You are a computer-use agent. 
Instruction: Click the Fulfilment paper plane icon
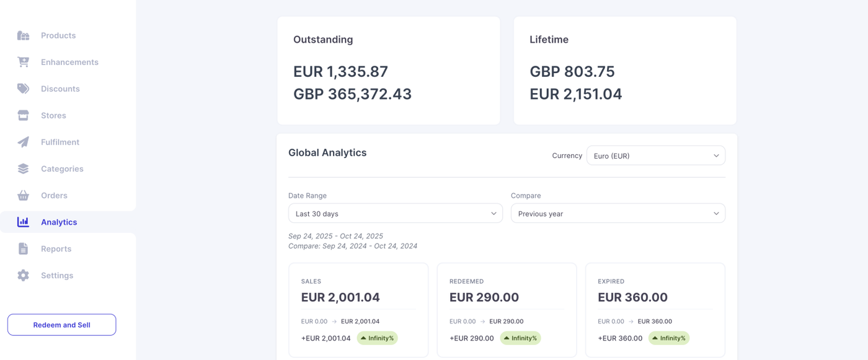coord(23,142)
